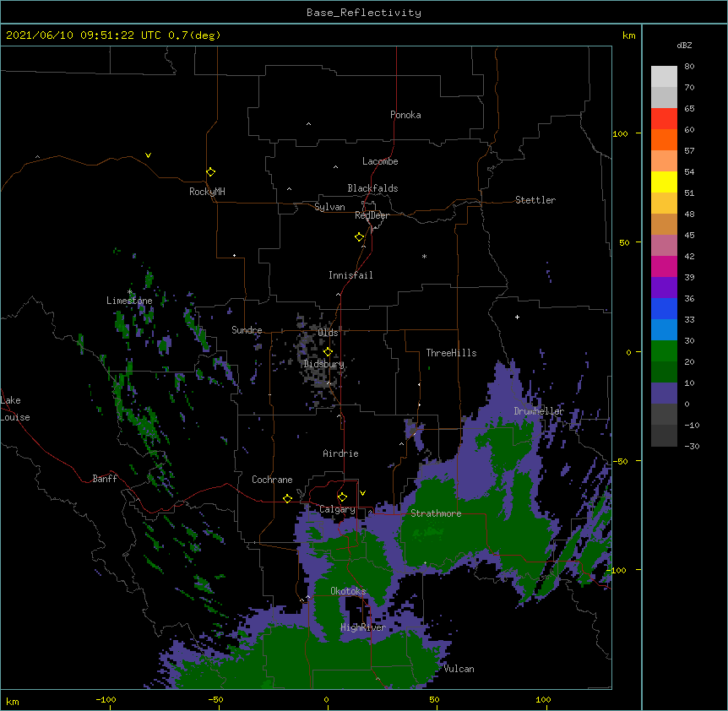The image size is (728, 711).
Task: Click the Vulcan label
Action: (459, 669)
